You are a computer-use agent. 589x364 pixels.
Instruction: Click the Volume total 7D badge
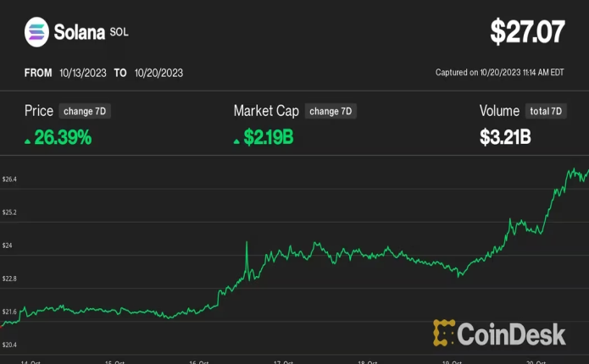(546, 111)
